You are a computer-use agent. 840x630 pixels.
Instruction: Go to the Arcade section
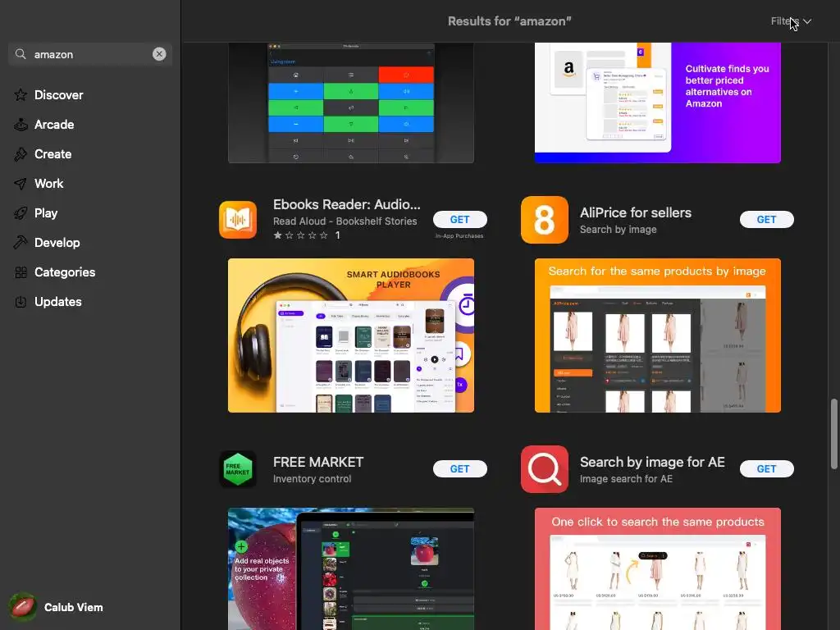point(54,125)
